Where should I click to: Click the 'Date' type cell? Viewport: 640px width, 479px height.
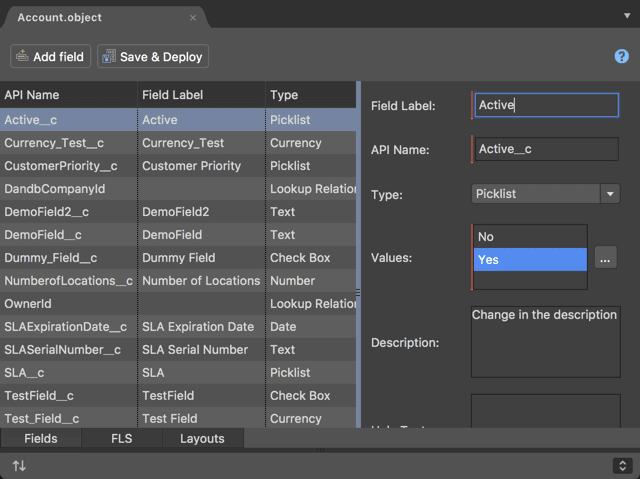click(x=311, y=326)
